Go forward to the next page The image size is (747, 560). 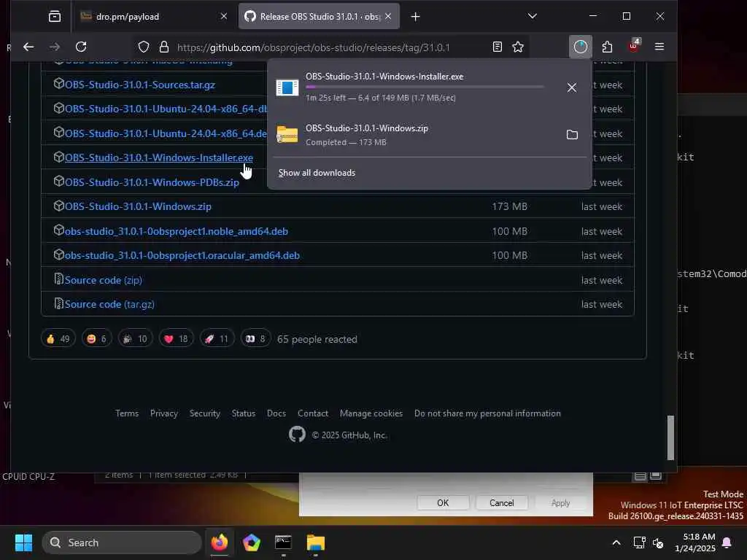[x=55, y=47]
